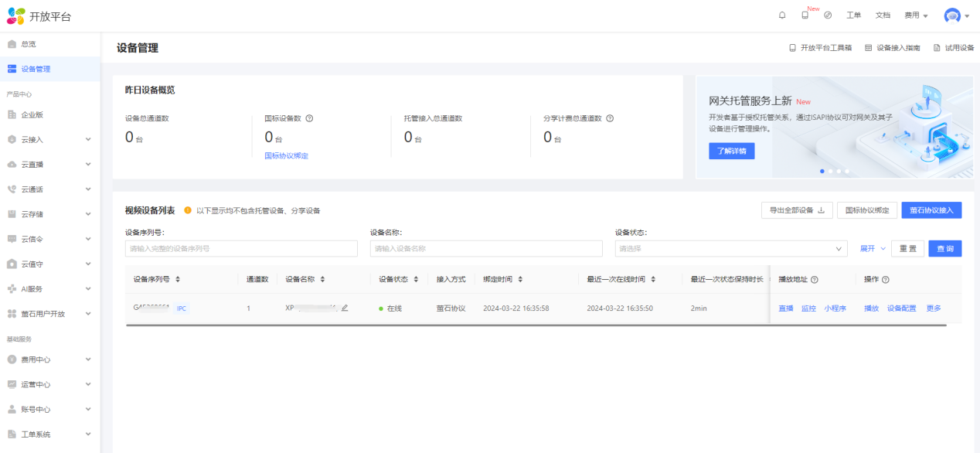The width and height of the screenshot is (980, 453).
Task: Click the user avatar icon
Action: pyautogui.click(x=952, y=15)
